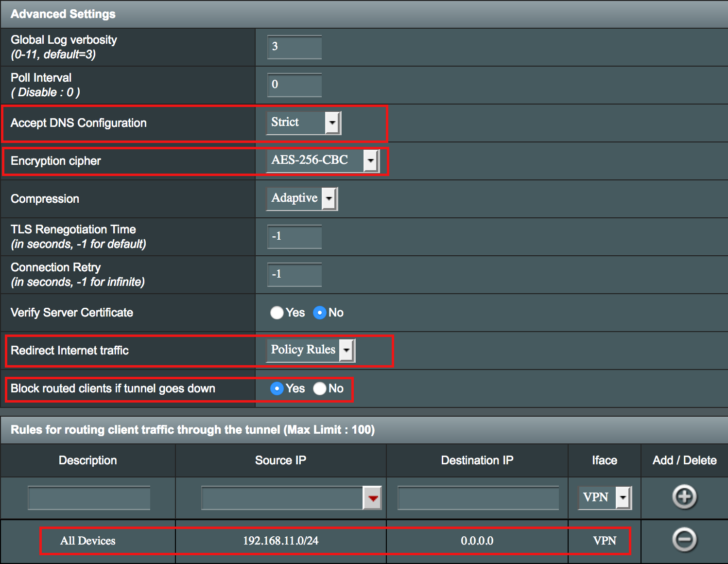Click the add rule plus icon
The image size is (728, 564).
(x=684, y=497)
